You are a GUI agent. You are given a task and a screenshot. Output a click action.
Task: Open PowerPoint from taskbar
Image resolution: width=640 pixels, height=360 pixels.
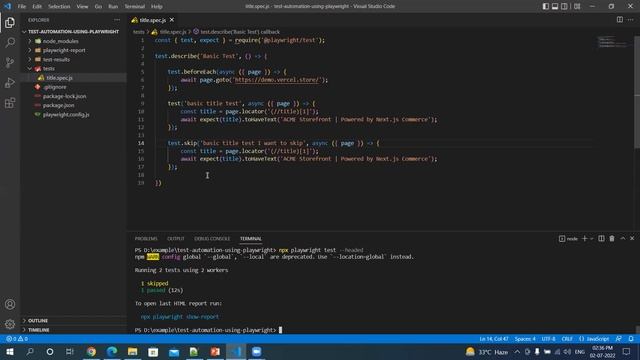tap(215, 351)
